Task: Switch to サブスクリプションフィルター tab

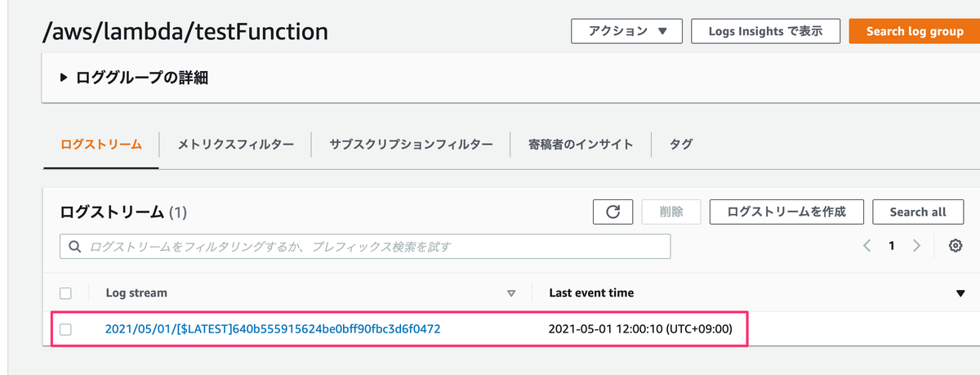Action: 411,145
